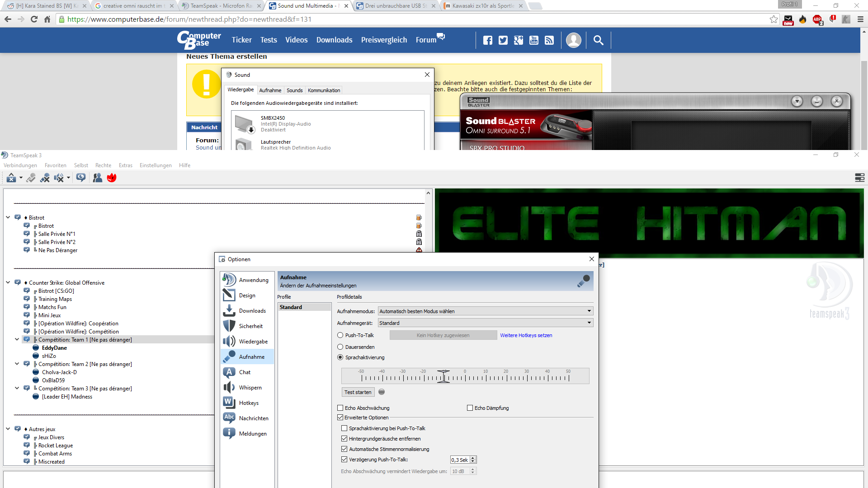This screenshot has width=868, height=488.
Task: Uncheck Automatische Stimmennormalisierung
Action: click(344, 449)
